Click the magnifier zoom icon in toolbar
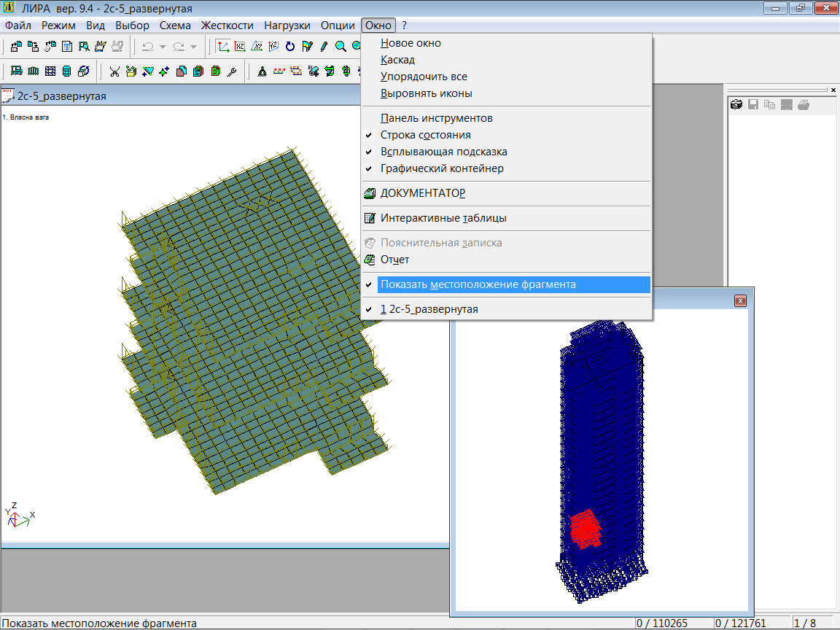This screenshot has width=840, height=630. [341, 47]
